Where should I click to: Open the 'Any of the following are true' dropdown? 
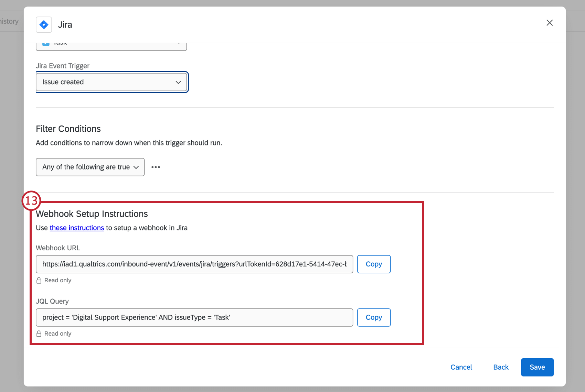90,167
